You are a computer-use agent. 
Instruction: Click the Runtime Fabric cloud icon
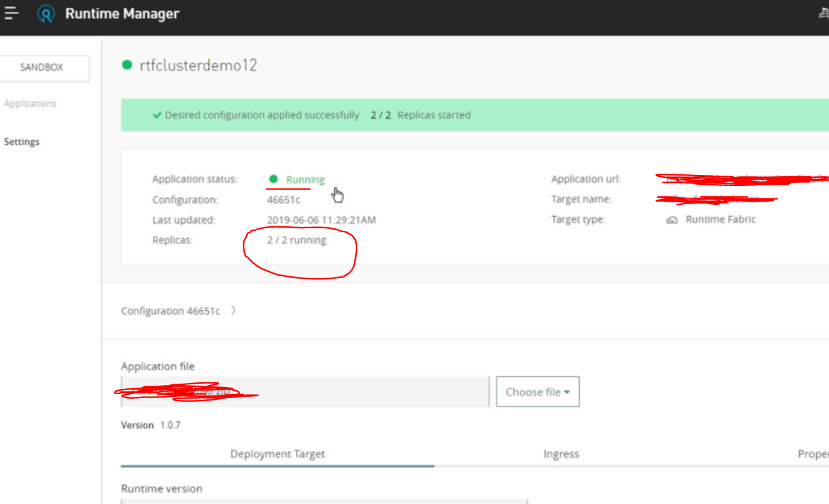pyautogui.click(x=672, y=220)
